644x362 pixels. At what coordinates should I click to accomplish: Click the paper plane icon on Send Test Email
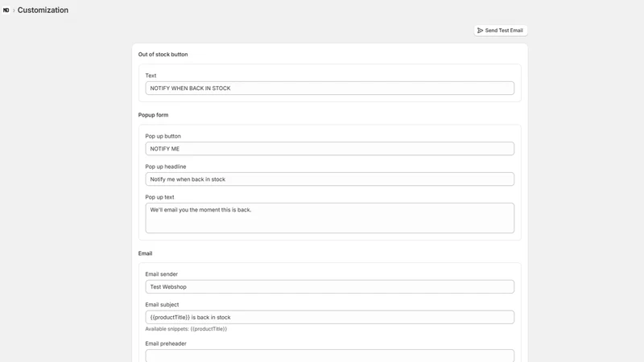[x=480, y=31]
